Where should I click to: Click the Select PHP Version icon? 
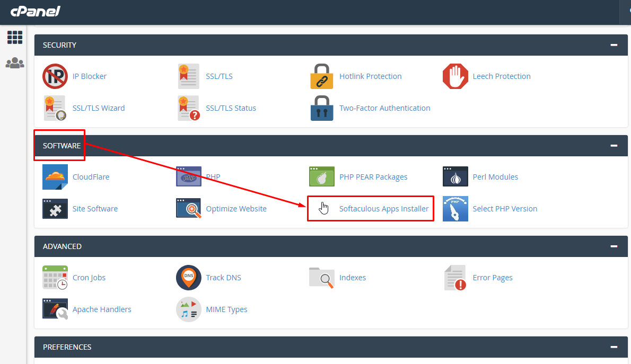[455, 208]
